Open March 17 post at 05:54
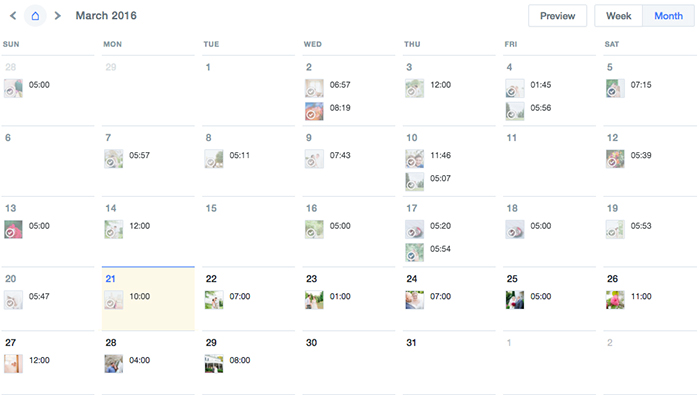This screenshot has width=700, height=395. pos(428,252)
